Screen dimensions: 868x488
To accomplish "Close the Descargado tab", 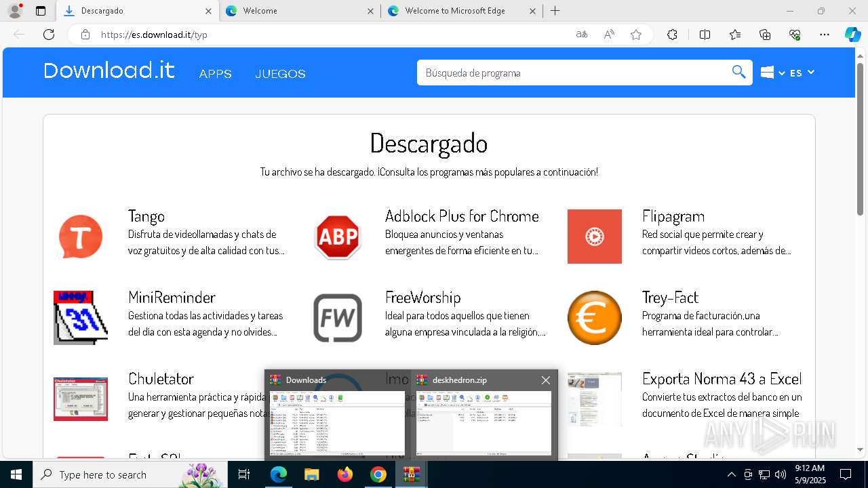I will (208, 11).
